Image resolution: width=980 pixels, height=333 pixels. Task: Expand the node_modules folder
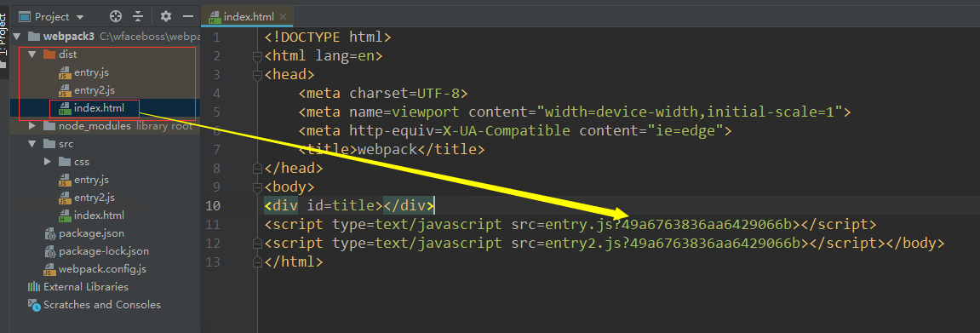click(x=32, y=126)
